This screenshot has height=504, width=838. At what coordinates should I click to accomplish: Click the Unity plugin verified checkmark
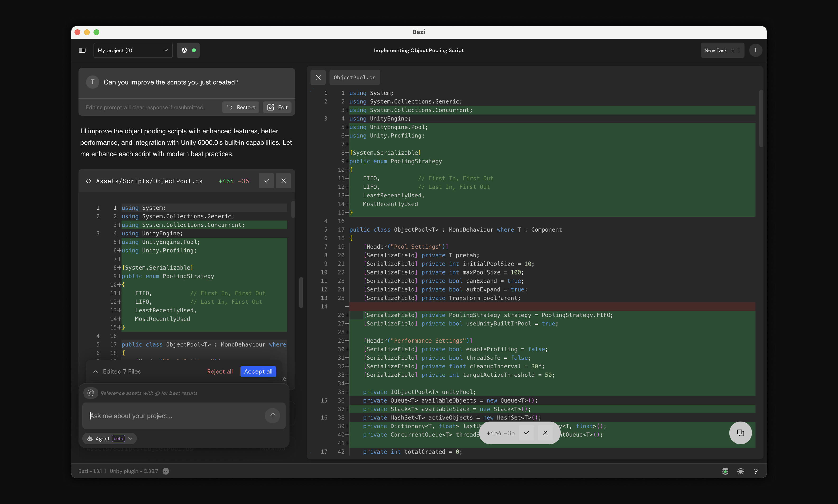(166, 471)
